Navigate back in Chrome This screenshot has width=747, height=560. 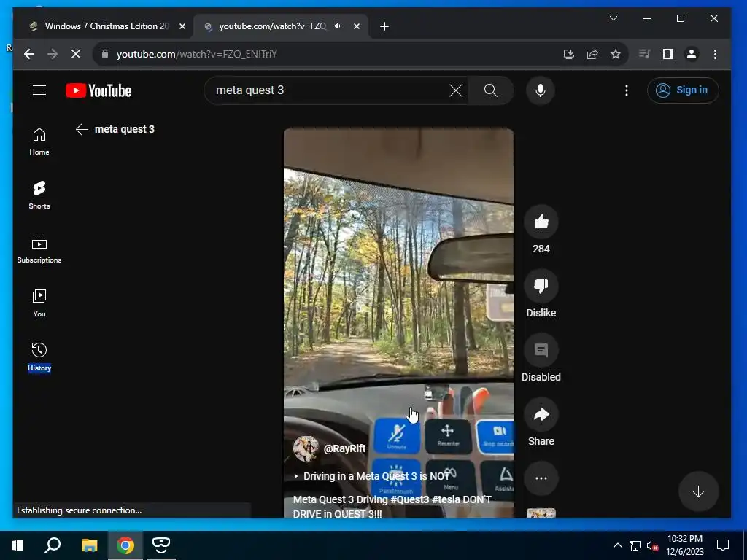29,54
